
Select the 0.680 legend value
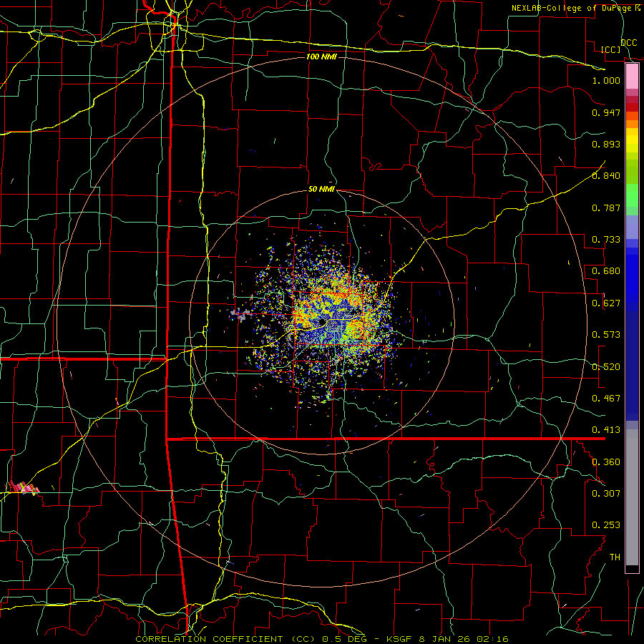606,271
